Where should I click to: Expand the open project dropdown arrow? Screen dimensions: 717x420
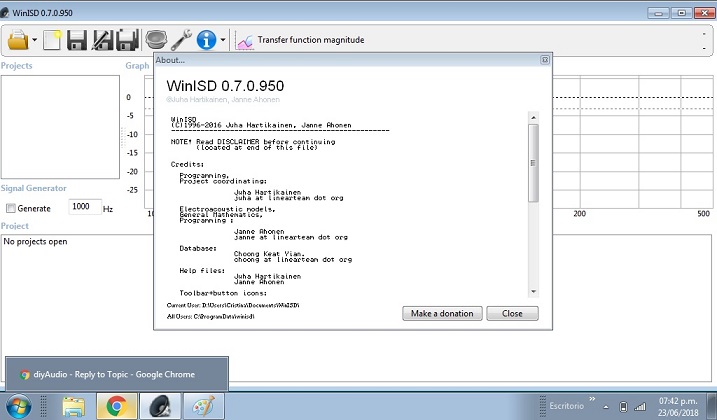coord(34,40)
